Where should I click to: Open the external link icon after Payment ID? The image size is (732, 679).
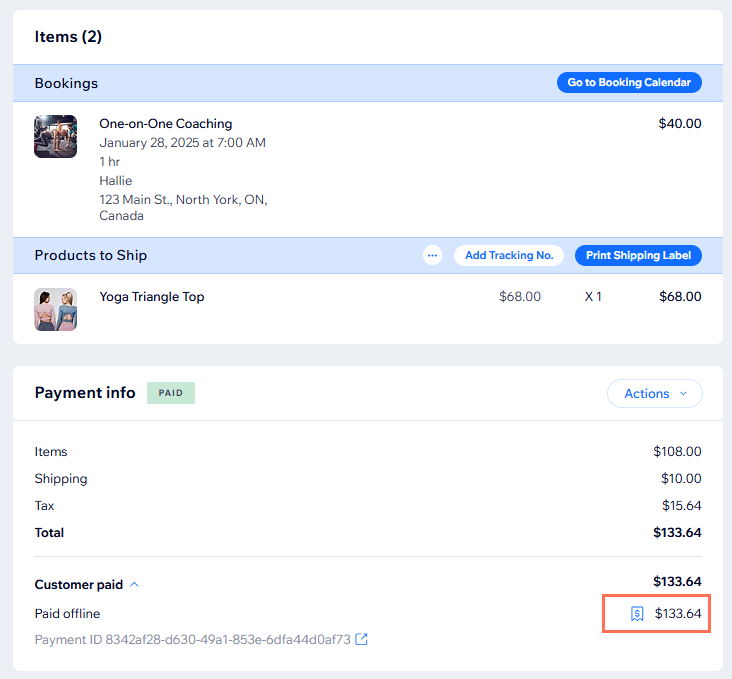pos(362,639)
